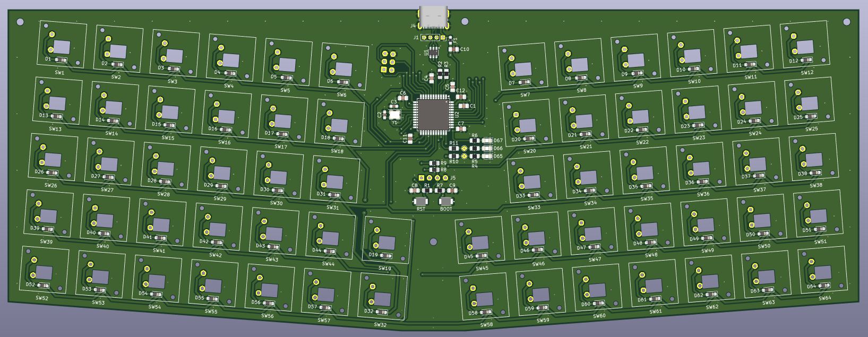Select the SW20 label text
Viewport: 868px width, 337px height.
tap(529, 151)
